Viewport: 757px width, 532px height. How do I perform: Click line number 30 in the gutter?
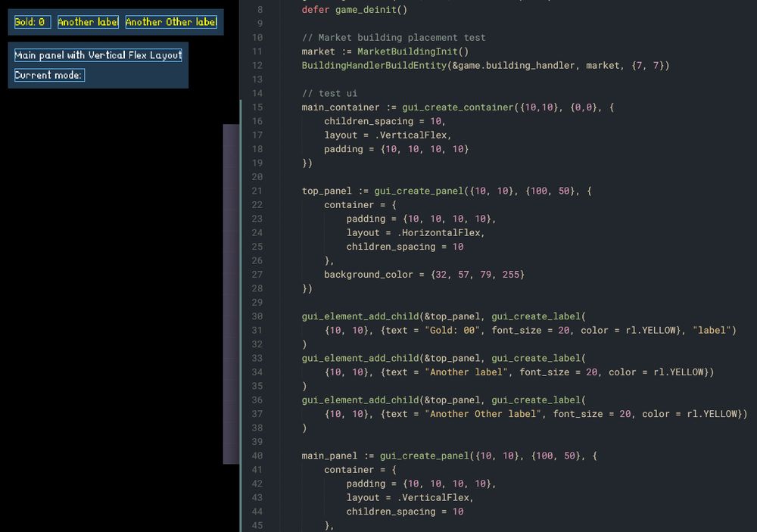click(257, 316)
